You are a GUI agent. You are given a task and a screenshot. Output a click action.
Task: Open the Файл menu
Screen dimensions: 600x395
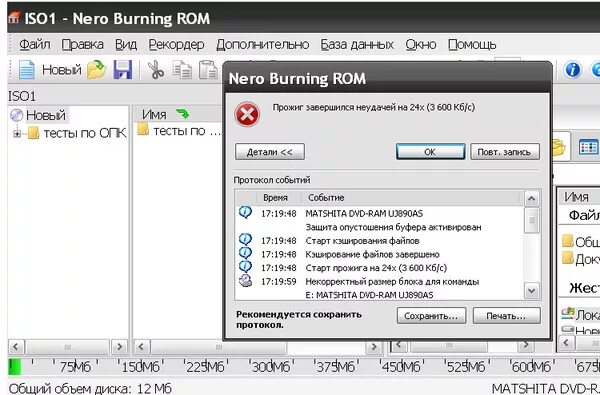34,45
